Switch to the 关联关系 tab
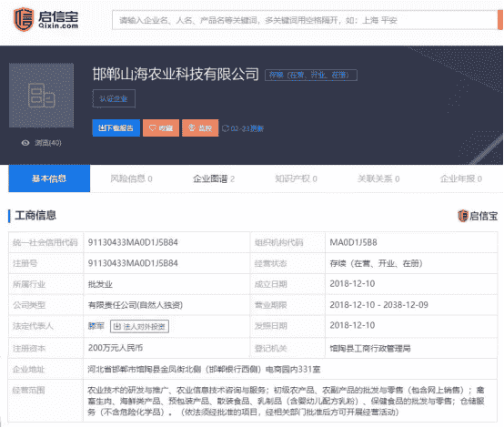Screen dimensions: 504x428 (x=378, y=178)
